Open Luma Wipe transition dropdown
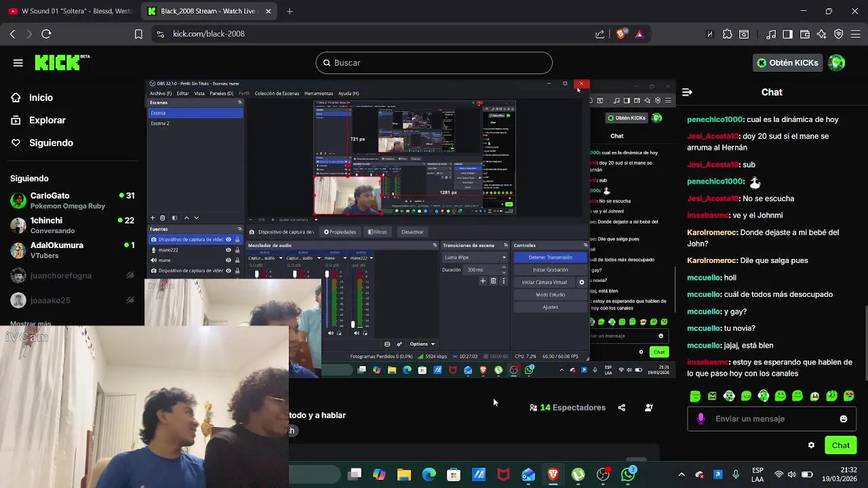Viewport: 868px width, 488px height. coord(475,258)
